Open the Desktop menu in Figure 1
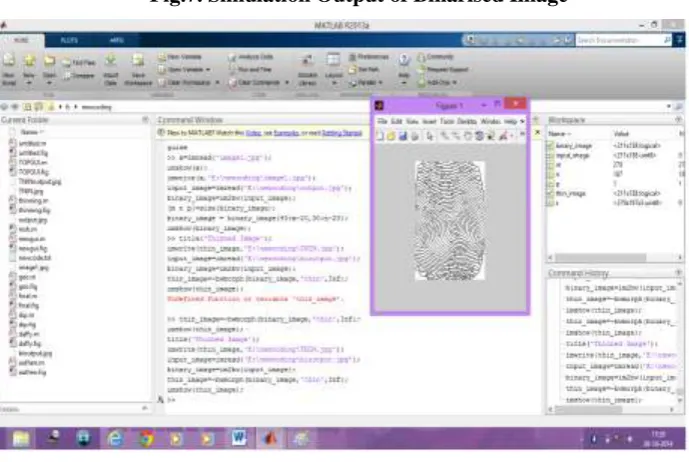Screen dimensions: 689x462 (467, 121)
